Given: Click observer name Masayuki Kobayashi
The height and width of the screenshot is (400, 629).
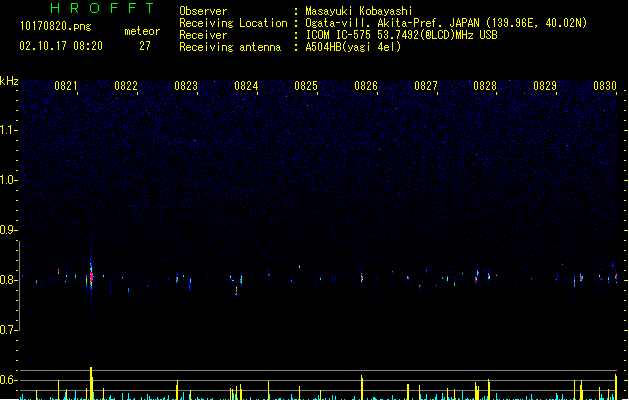Looking at the screenshot, I should click(359, 11).
